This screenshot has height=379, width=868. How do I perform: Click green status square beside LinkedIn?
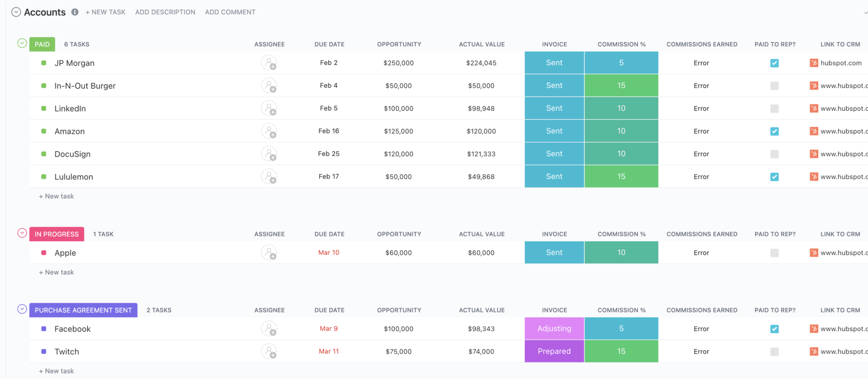tap(44, 108)
